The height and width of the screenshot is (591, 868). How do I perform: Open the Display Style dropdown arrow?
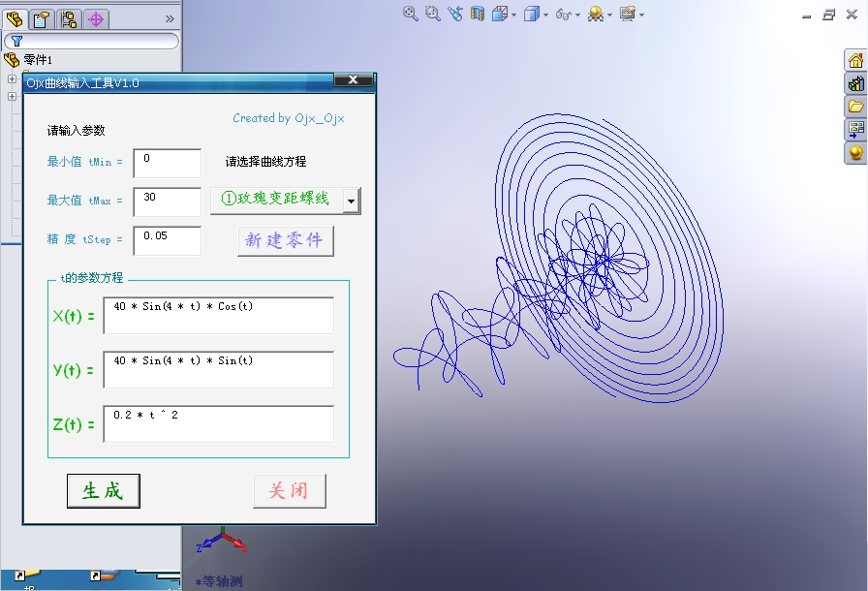point(546,15)
